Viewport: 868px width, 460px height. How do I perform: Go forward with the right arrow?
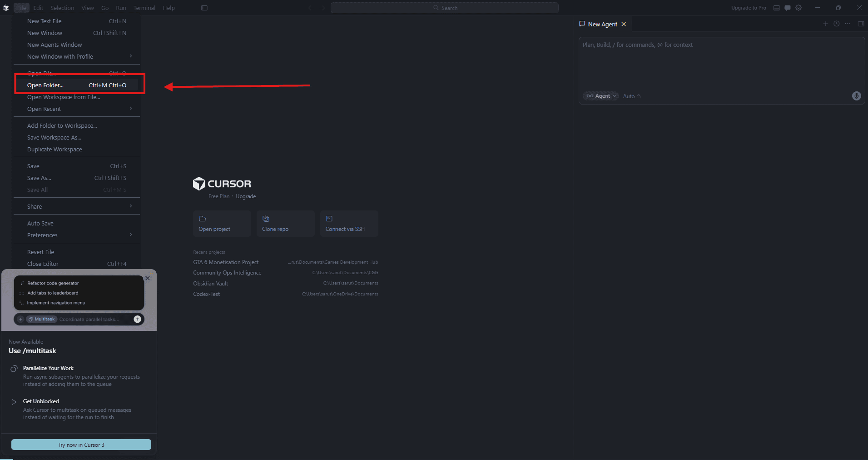pos(322,8)
